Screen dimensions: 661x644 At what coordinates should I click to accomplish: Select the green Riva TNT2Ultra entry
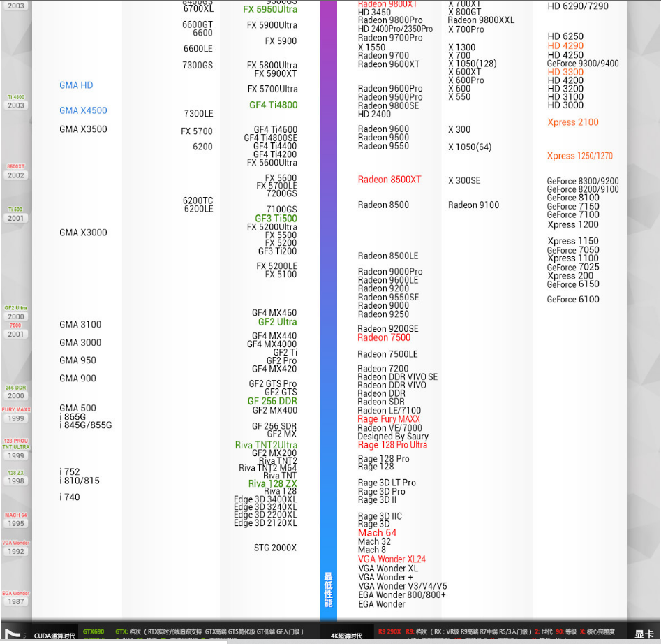266,445
